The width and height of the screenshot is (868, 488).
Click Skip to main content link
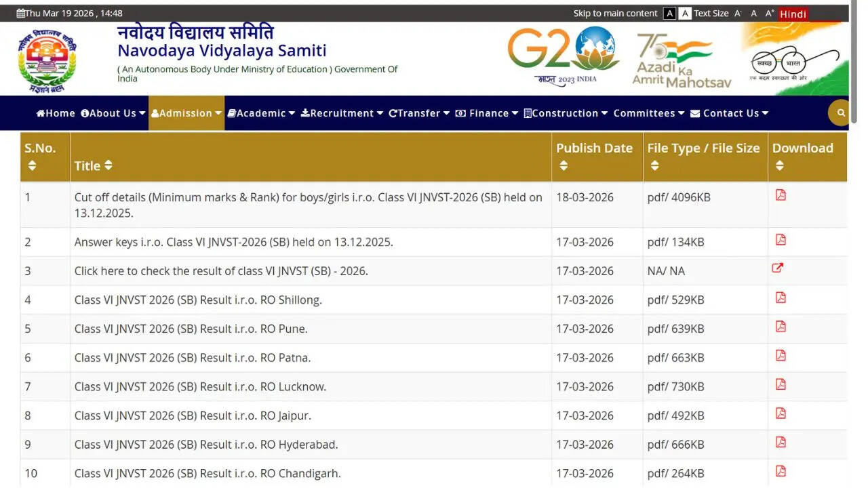615,14
